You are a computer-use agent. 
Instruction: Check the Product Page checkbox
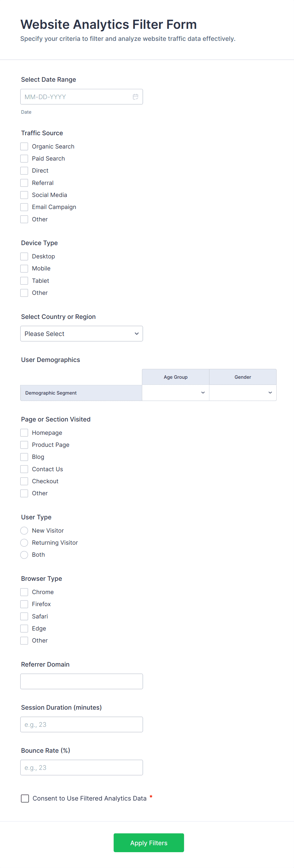point(24,445)
